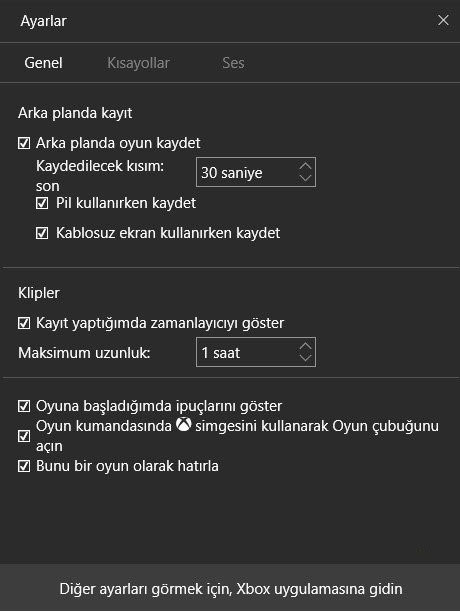Disable Kablosuz ekran kullanırken kaydet
Screen dimensions: 460x612
click(42, 233)
